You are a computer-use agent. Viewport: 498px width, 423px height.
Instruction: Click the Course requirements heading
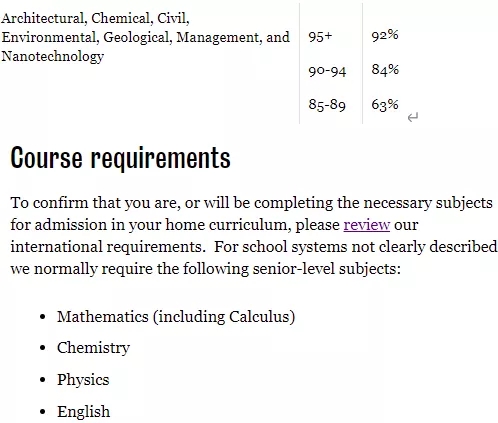pyautogui.click(x=121, y=158)
